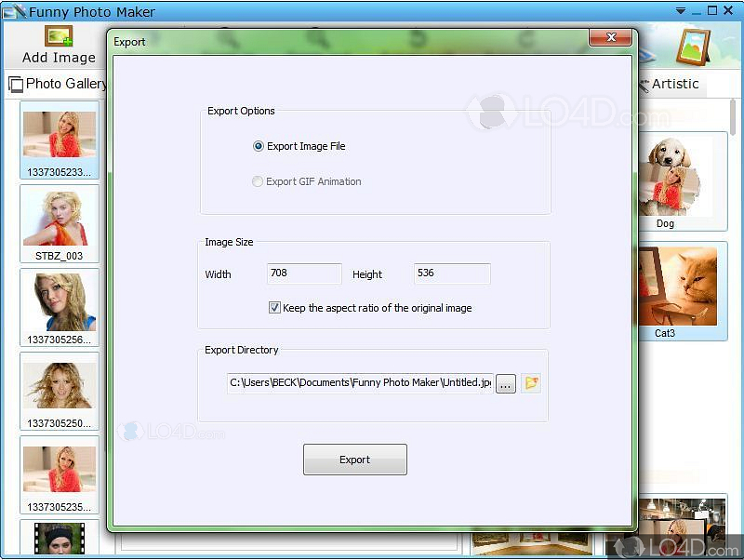The width and height of the screenshot is (744, 560).
Task: Click the export directory path field
Action: point(358,382)
